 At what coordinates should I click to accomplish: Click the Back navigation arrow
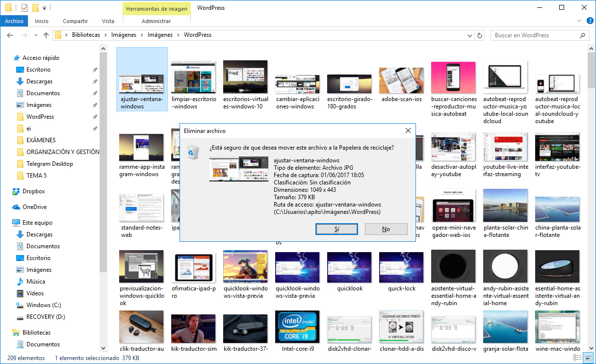(x=10, y=35)
